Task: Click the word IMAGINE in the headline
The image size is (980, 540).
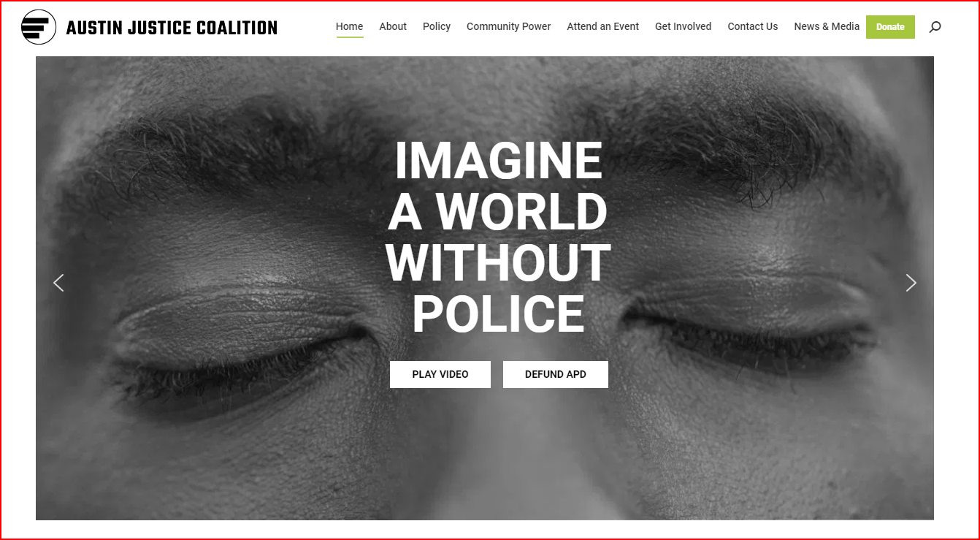Action: pos(499,161)
